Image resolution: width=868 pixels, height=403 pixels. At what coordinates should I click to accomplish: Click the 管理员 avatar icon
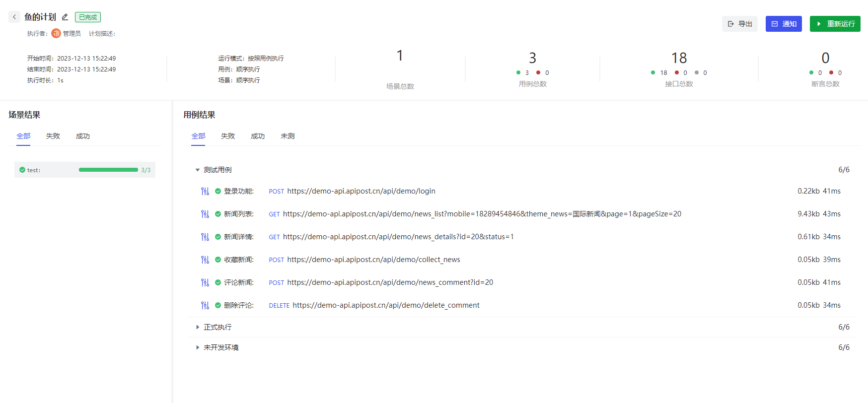[56, 33]
